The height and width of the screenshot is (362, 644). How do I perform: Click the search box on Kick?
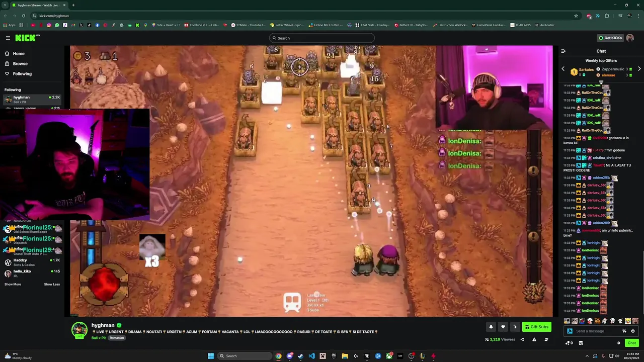point(322,38)
